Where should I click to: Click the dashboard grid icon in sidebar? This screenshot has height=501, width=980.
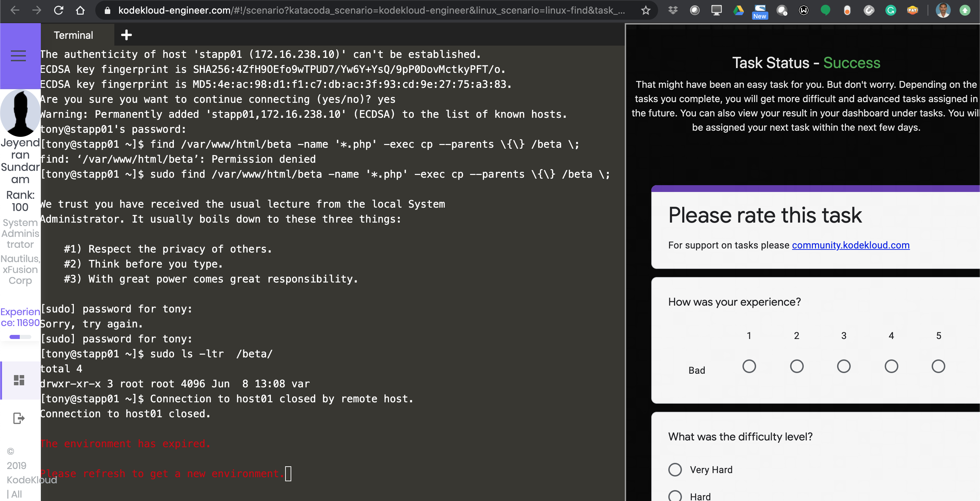click(x=19, y=380)
